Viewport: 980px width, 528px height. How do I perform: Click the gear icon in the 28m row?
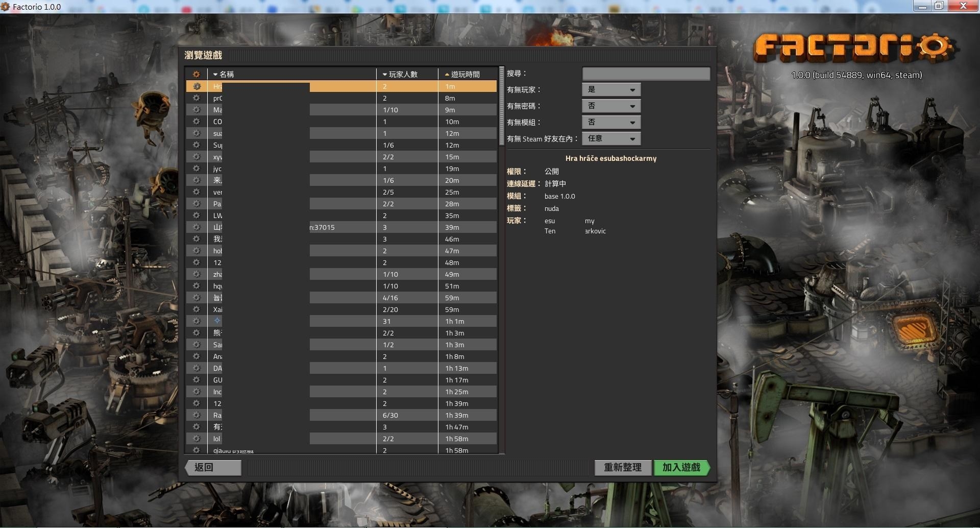pyautogui.click(x=197, y=204)
